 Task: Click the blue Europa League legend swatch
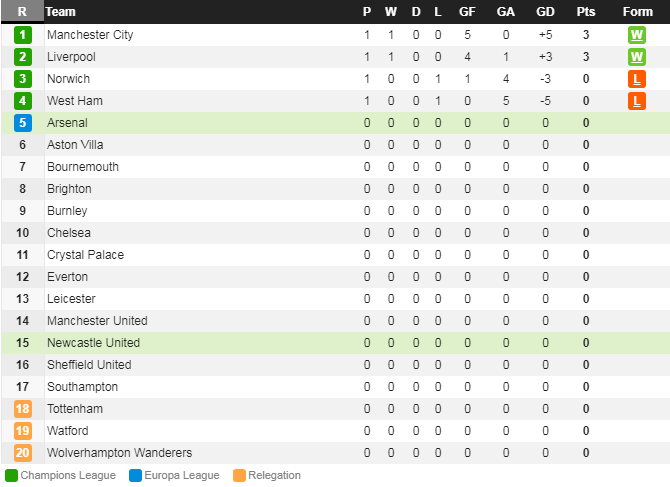[135, 475]
